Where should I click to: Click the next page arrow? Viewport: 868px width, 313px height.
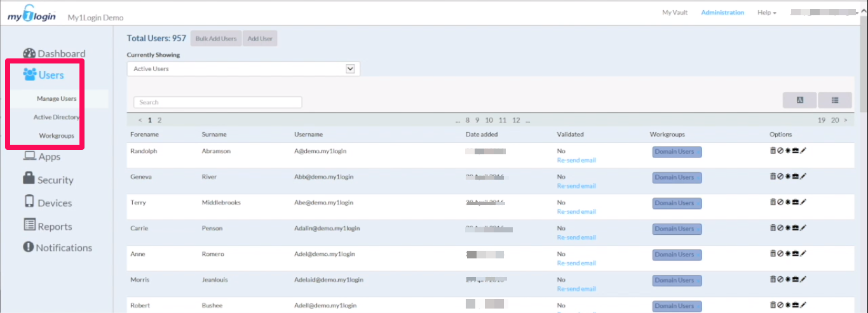845,120
